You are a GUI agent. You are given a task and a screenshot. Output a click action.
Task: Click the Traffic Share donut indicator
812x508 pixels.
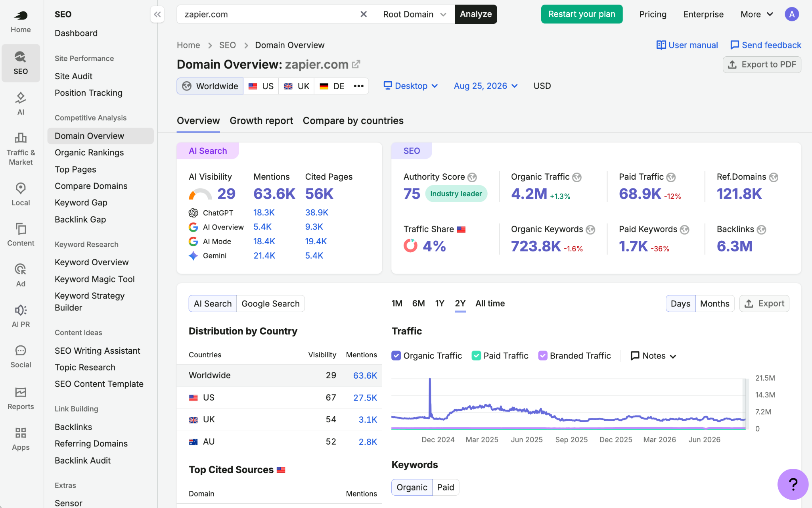coord(410,246)
